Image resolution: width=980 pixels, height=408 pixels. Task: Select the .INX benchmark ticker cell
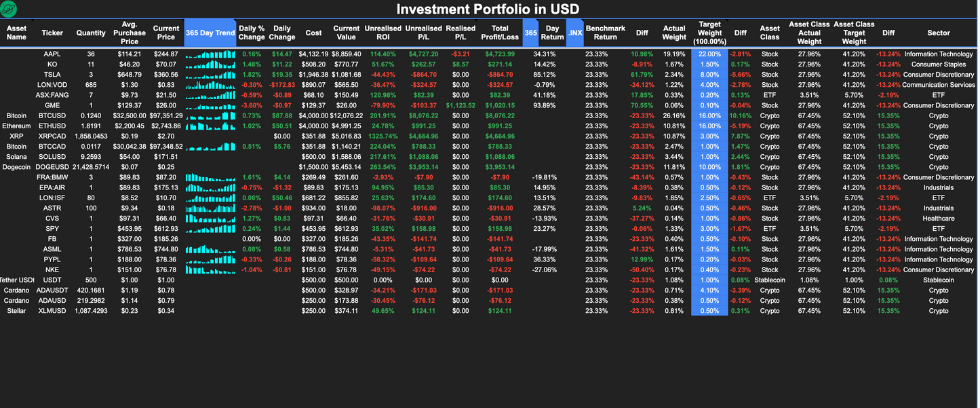coord(575,32)
